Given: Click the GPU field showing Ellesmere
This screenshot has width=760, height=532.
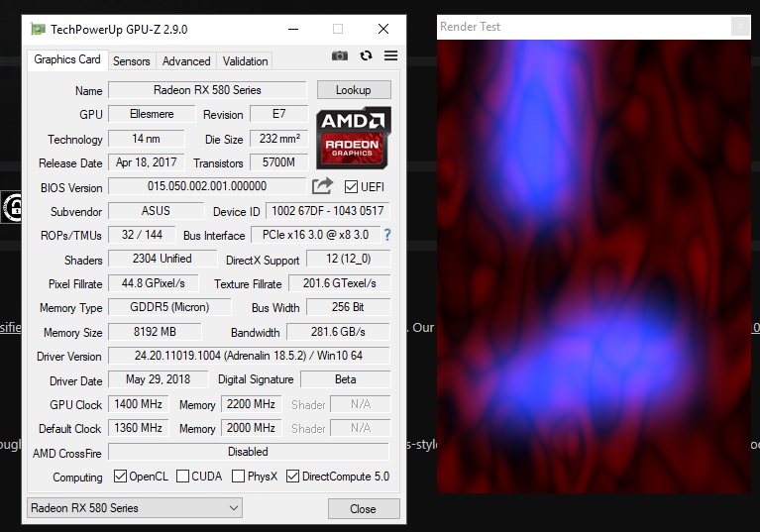Looking at the screenshot, I should [152, 114].
